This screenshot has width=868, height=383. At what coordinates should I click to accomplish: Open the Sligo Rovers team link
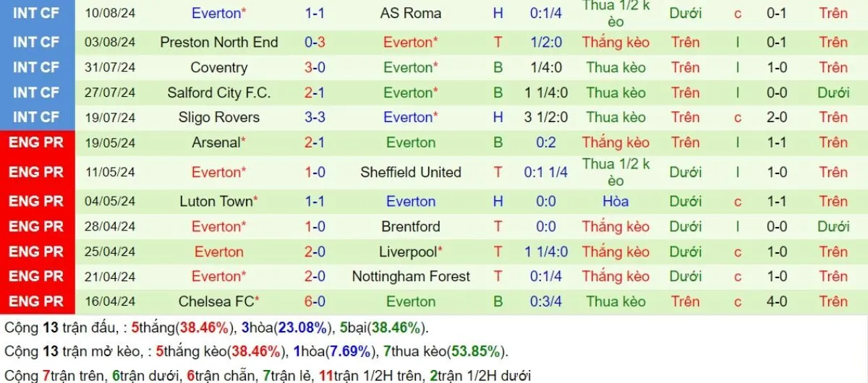tap(218, 117)
